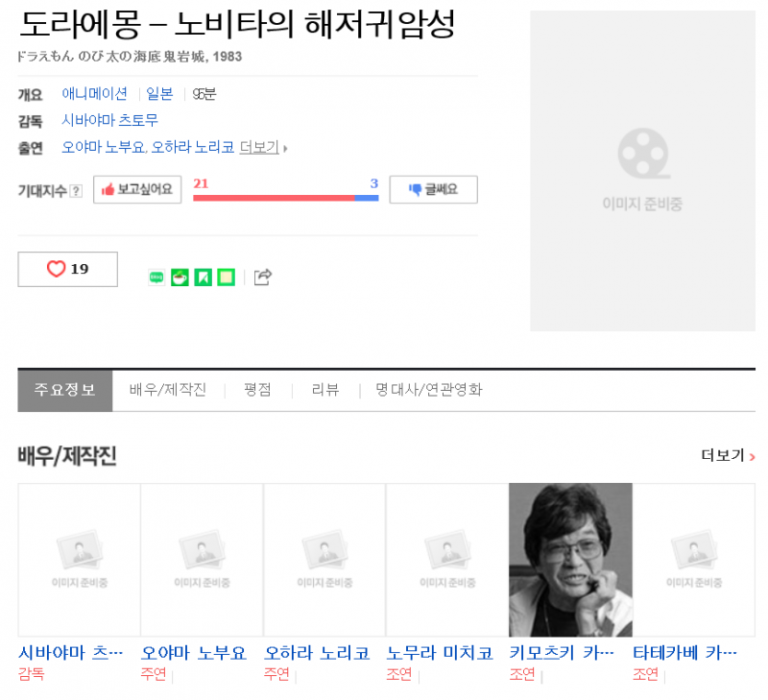Vote thumbs down 글쎄요
The image size is (768, 700).
coord(433,189)
